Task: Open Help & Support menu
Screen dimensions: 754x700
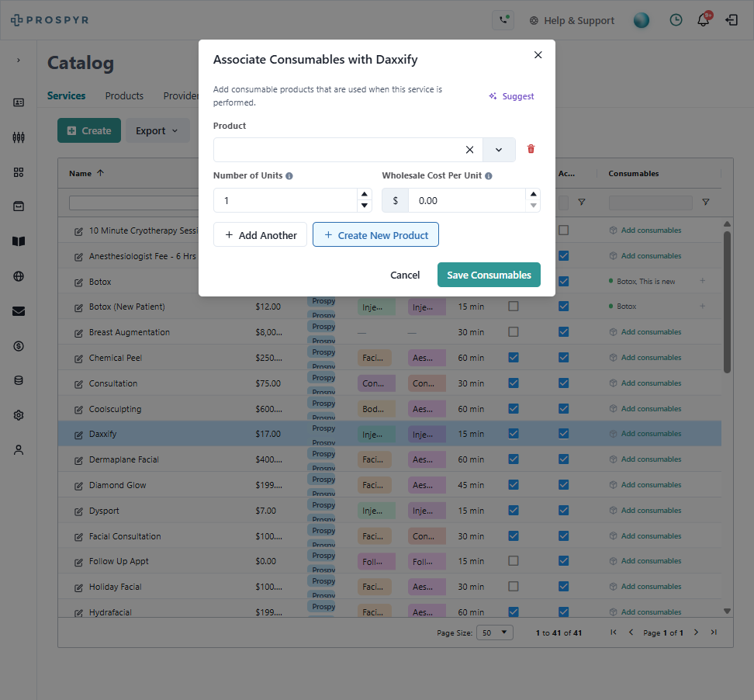Action: (572, 21)
